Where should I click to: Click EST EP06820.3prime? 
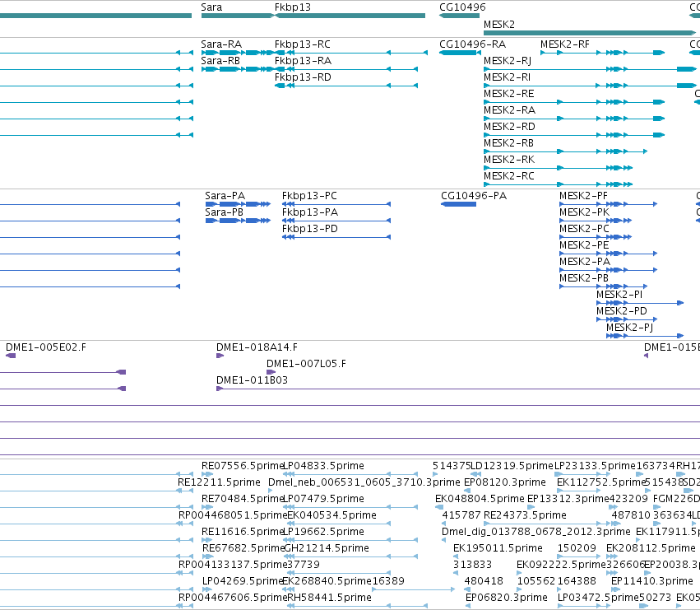coord(506,598)
